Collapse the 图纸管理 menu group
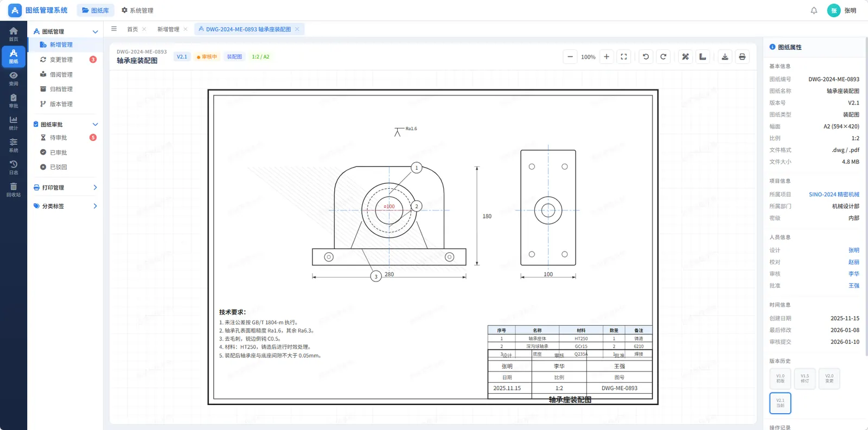The width and height of the screenshot is (868, 430). [x=95, y=32]
